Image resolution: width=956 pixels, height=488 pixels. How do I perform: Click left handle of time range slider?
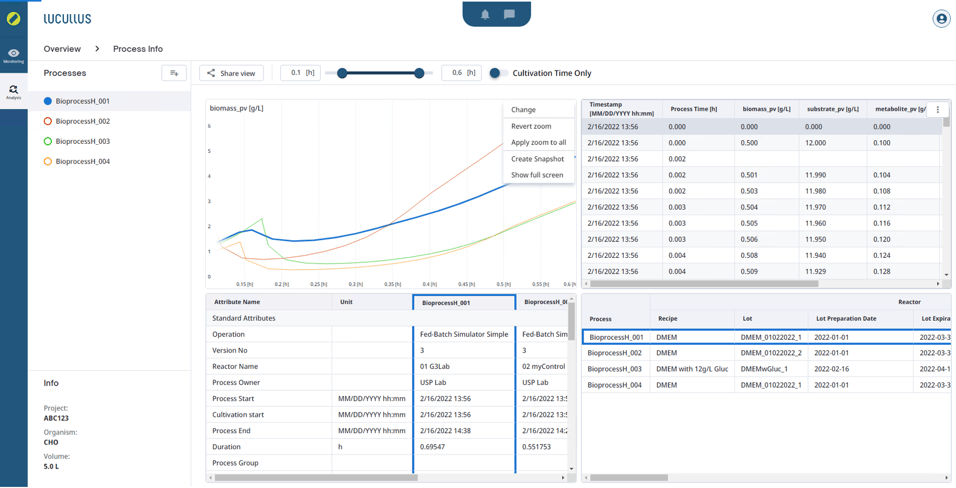342,73
